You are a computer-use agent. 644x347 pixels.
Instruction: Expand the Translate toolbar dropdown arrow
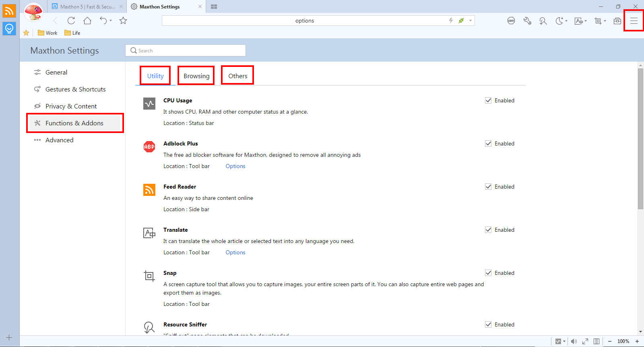[x=586, y=21]
